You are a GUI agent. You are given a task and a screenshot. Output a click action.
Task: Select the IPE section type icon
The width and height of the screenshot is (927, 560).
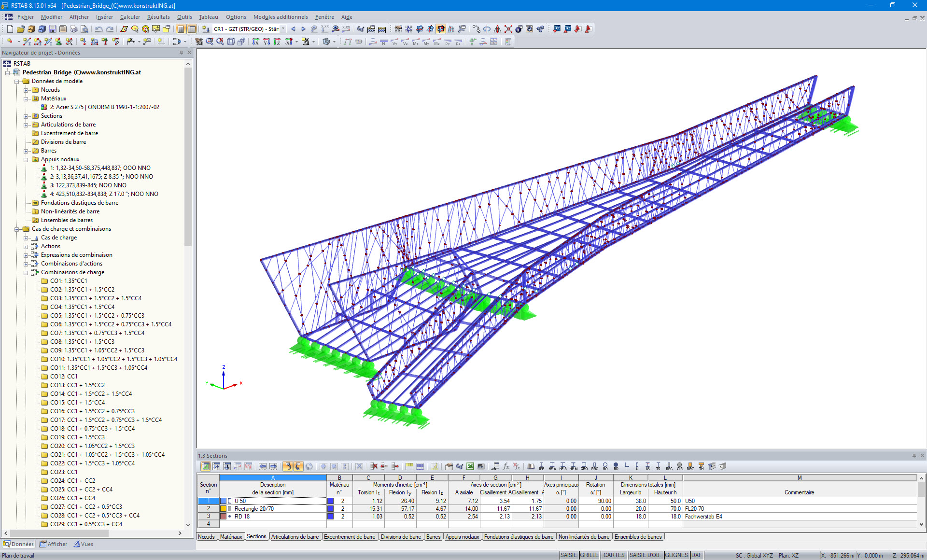541,466
